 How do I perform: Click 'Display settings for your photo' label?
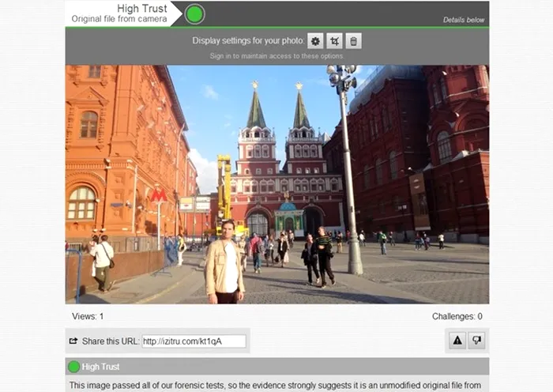click(246, 41)
